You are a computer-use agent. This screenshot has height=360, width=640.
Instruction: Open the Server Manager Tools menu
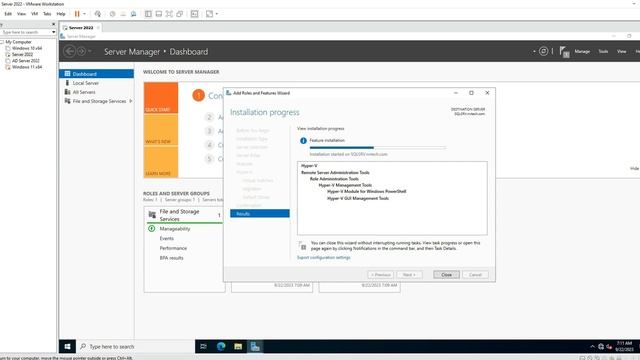coord(603,51)
